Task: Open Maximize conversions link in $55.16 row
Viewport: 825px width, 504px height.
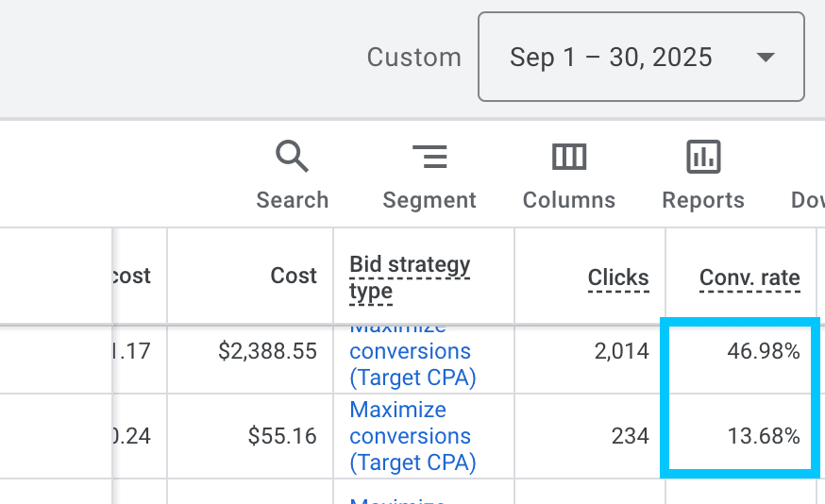Action: 411,436
